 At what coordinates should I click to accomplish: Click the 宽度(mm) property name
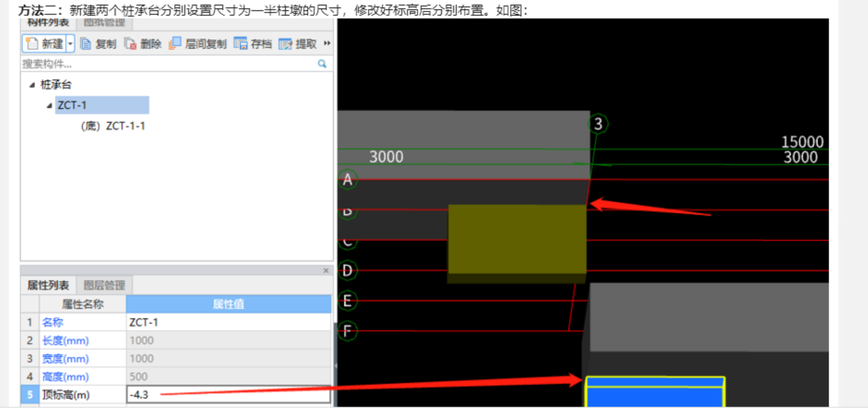(x=65, y=359)
